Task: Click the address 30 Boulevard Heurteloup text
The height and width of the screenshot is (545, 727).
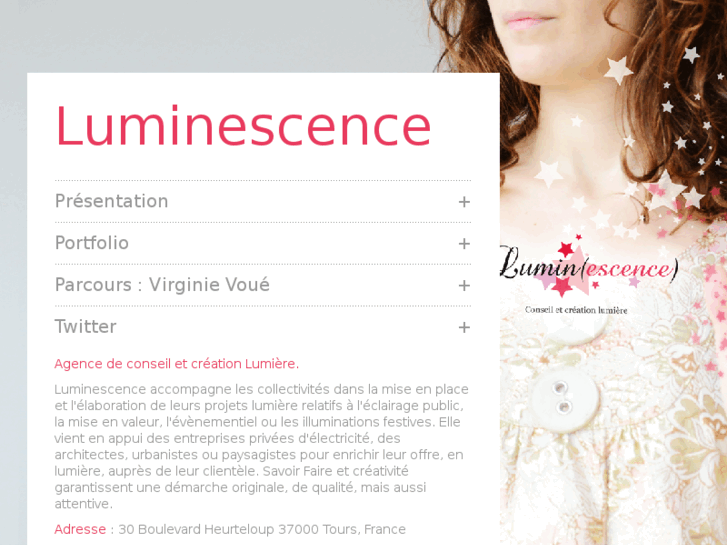Action: pyautogui.click(x=262, y=529)
